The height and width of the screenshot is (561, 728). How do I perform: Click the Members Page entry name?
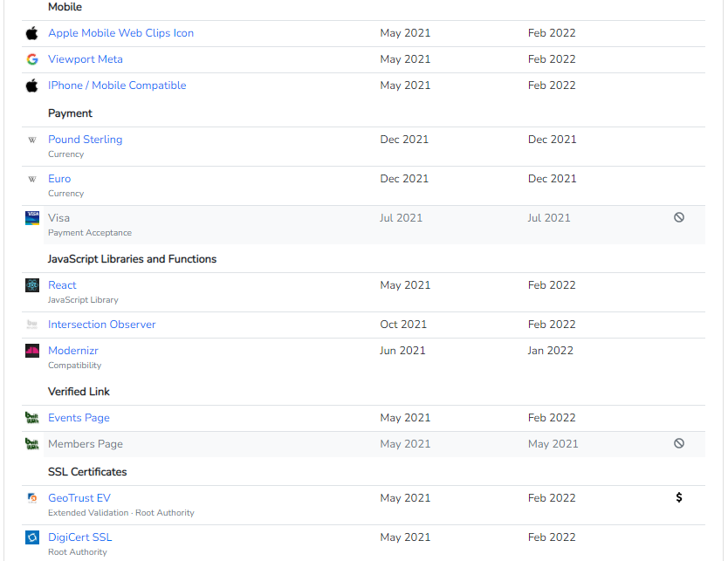[x=86, y=444]
